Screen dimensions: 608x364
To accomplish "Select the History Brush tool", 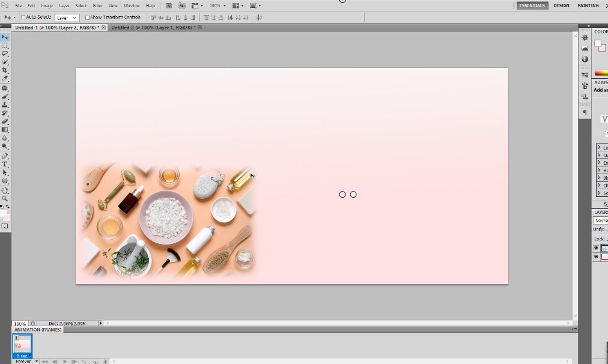I will [x=5, y=113].
